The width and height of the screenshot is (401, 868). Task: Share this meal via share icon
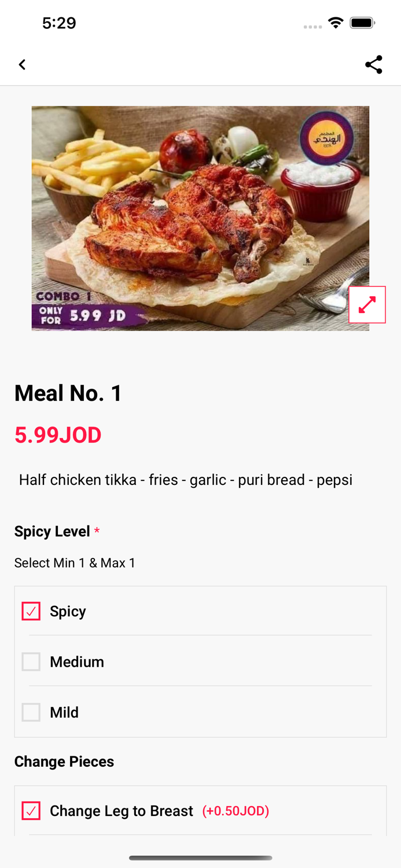point(374,64)
